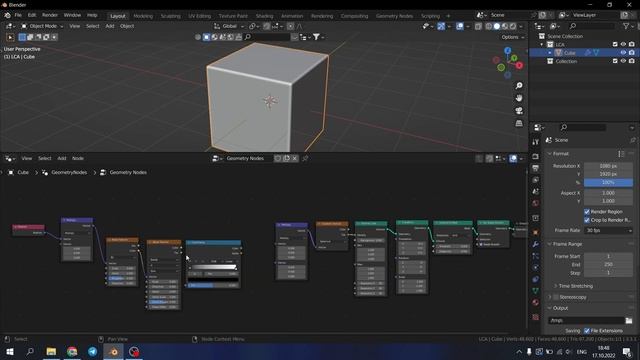The width and height of the screenshot is (640, 360).
Task: Pin the node tree with the pin icon
Action: pos(305,158)
